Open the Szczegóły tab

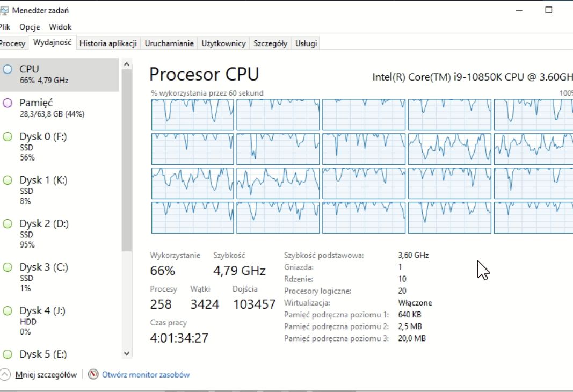[x=270, y=43]
